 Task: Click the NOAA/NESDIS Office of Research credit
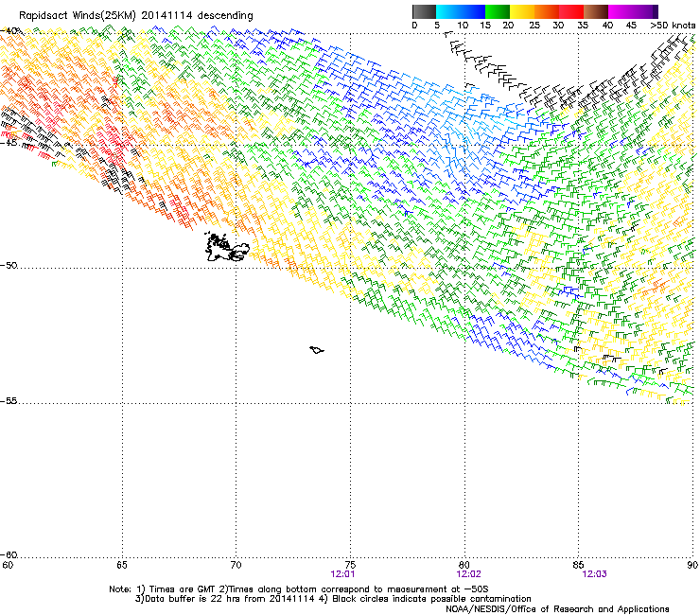(x=557, y=609)
